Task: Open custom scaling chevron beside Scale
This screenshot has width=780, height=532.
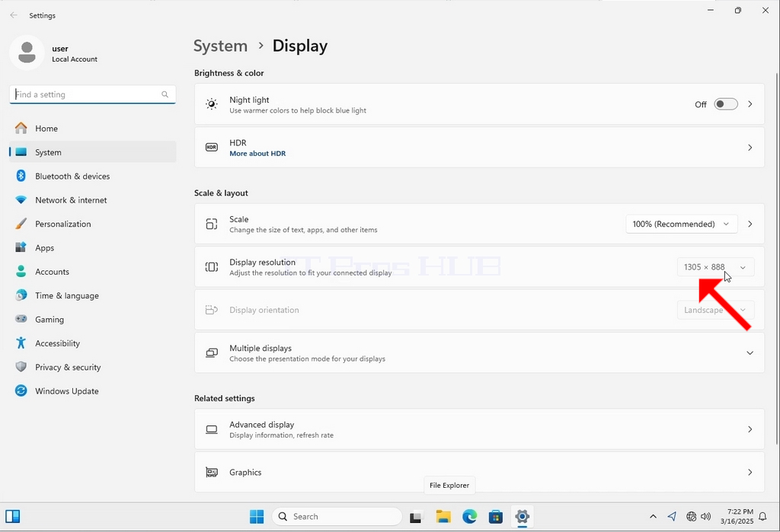Action: click(x=750, y=224)
